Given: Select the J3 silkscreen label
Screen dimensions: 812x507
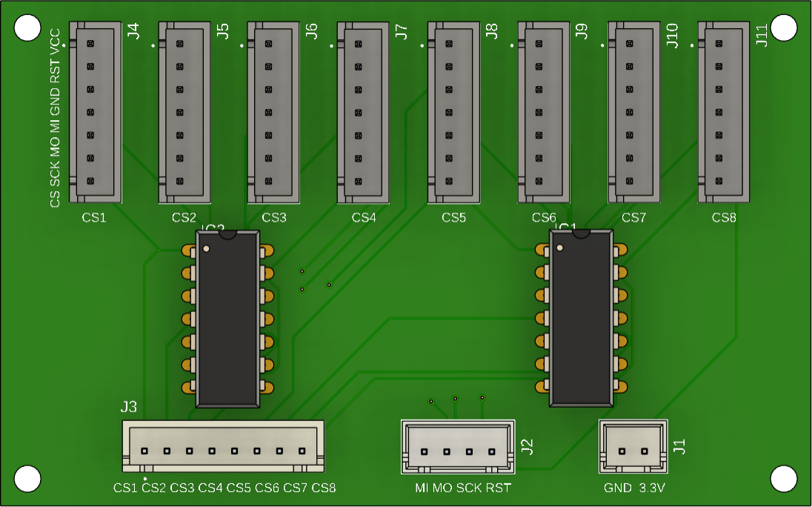Looking at the screenshot, I should [129, 407].
